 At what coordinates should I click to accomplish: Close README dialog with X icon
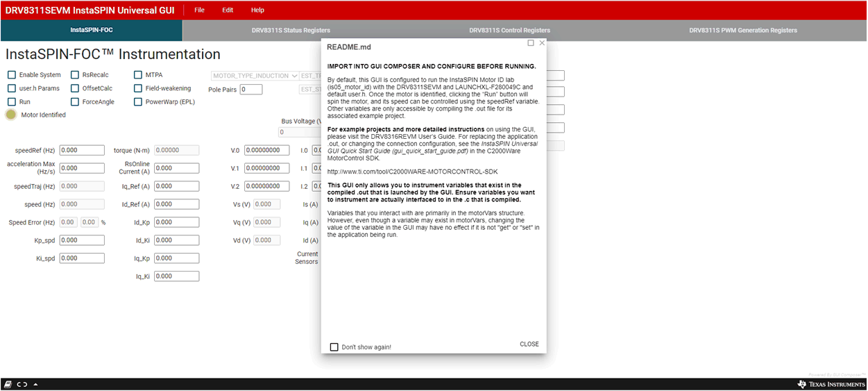point(542,43)
